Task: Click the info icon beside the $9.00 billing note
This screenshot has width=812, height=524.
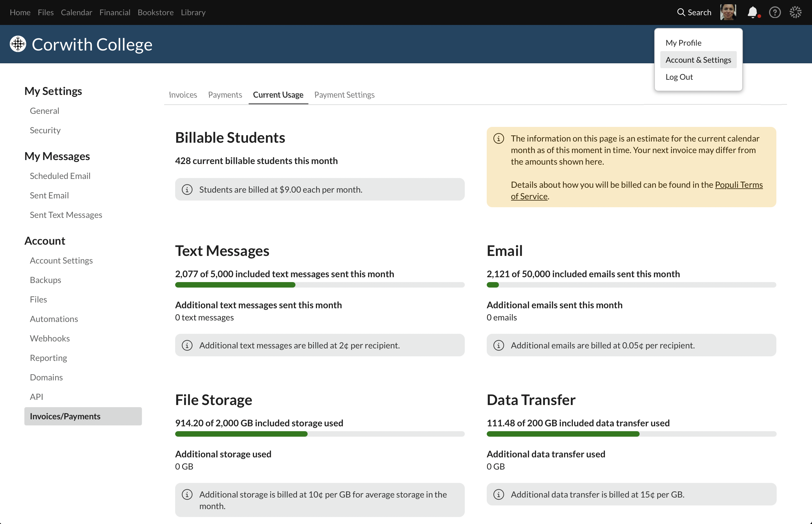Action: (188, 190)
